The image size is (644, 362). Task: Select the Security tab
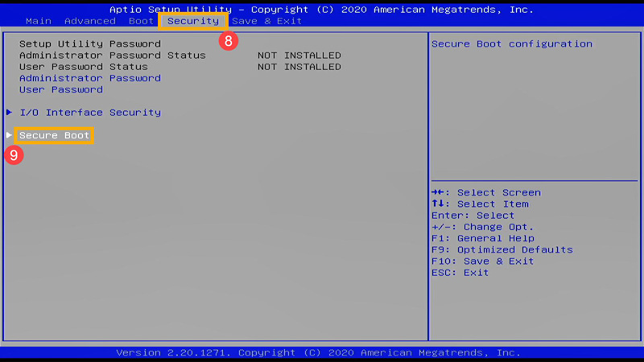(x=193, y=21)
